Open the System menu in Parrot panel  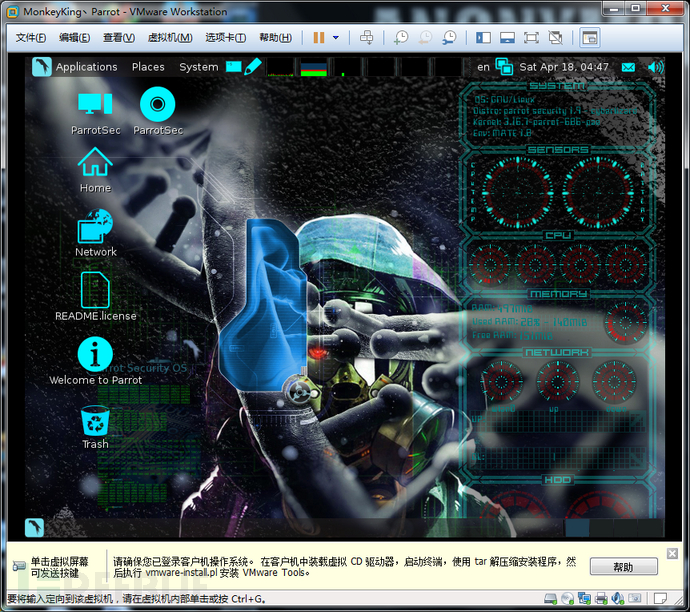(x=198, y=67)
